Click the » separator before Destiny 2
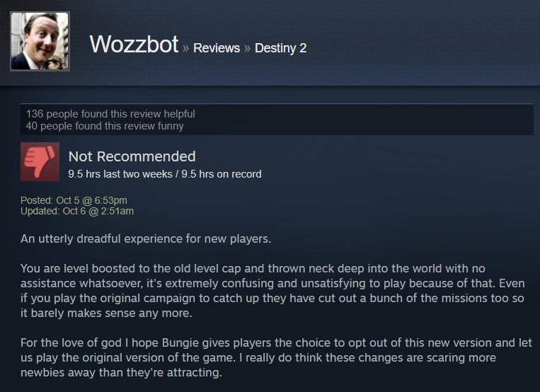 (x=247, y=48)
